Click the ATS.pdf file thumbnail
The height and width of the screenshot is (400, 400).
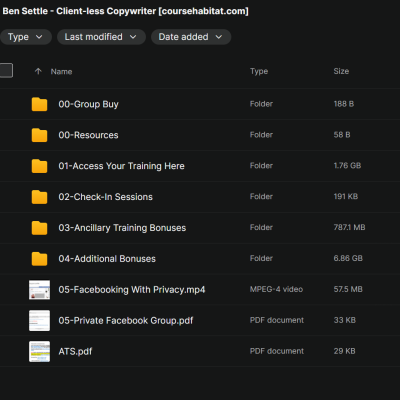tap(39, 351)
